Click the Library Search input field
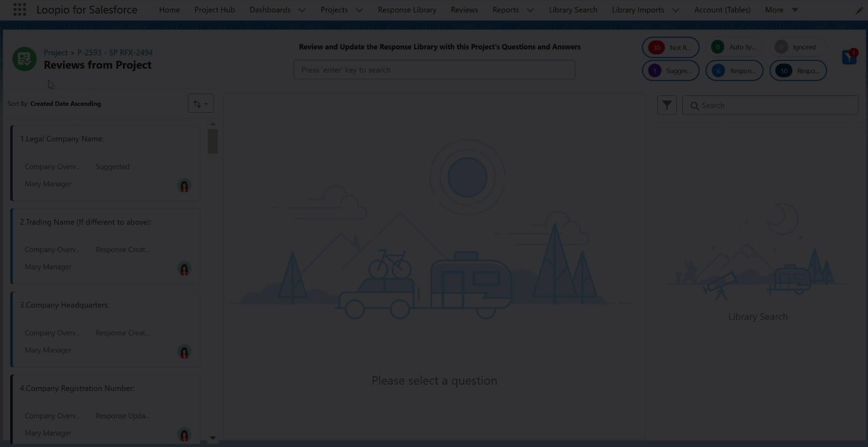The width and height of the screenshot is (868, 447). pos(770,105)
